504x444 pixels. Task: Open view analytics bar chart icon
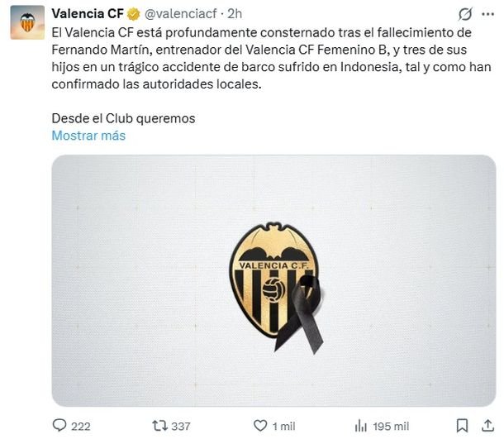[360, 426]
